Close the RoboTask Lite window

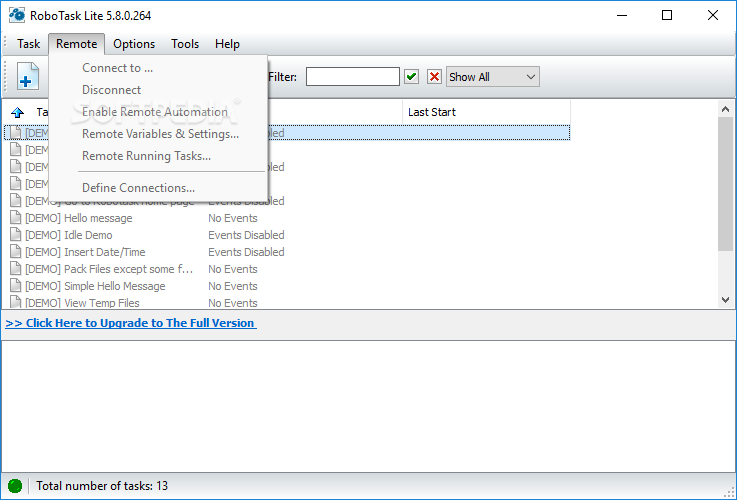pyautogui.click(x=713, y=15)
